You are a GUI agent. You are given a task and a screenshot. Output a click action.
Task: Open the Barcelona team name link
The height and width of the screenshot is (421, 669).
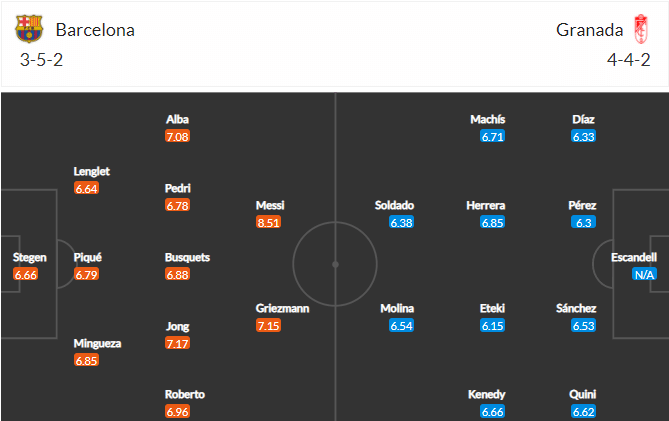(x=95, y=30)
